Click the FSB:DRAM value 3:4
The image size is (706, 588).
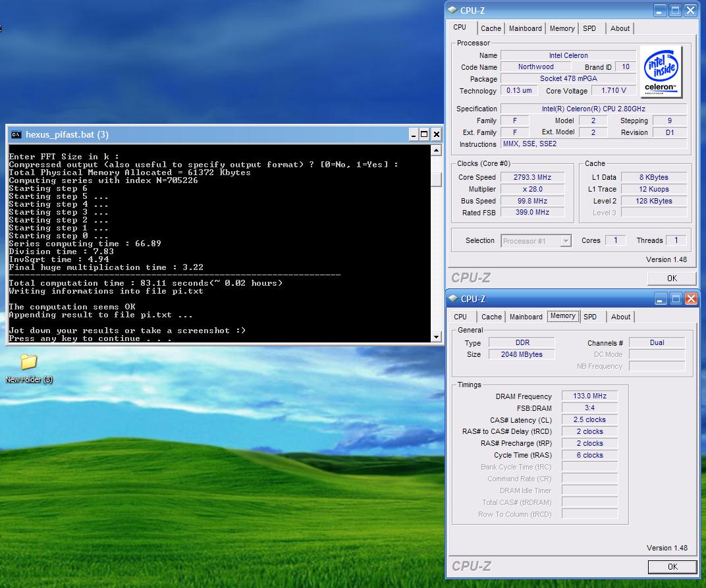[x=589, y=408]
